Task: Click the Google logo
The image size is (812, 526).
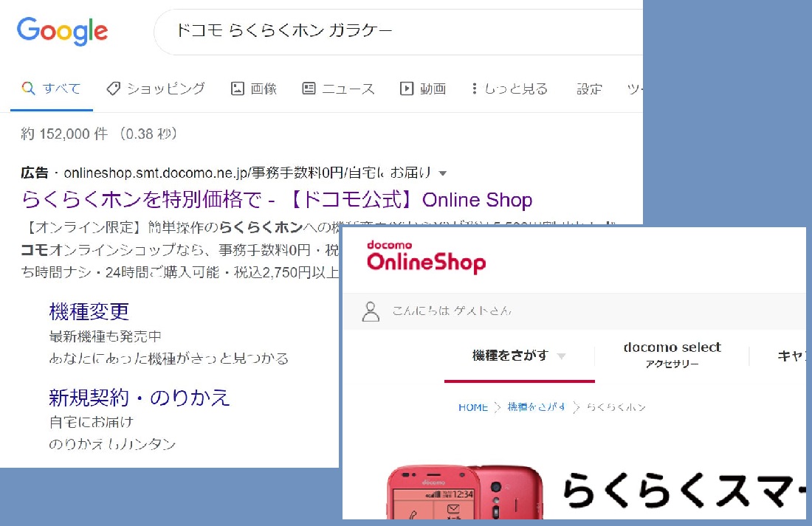Action: pyautogui.click(x=62, y=31)
